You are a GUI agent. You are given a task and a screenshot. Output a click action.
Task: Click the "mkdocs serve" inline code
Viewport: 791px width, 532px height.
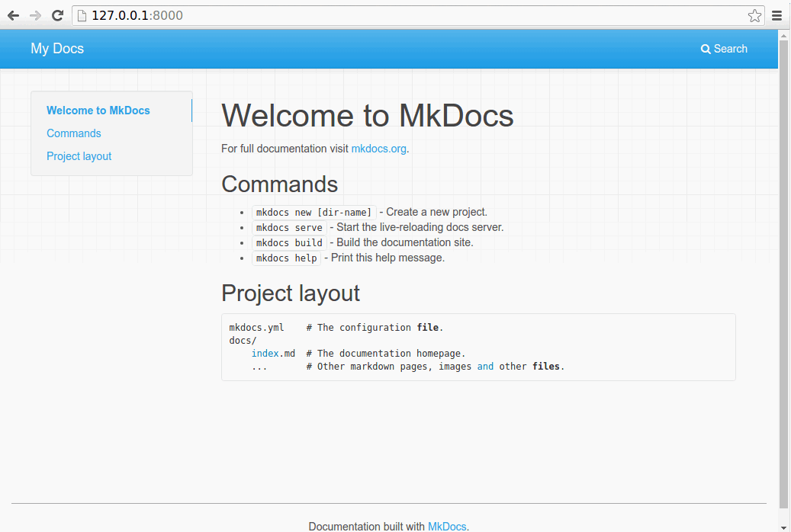tap(289, 227)
